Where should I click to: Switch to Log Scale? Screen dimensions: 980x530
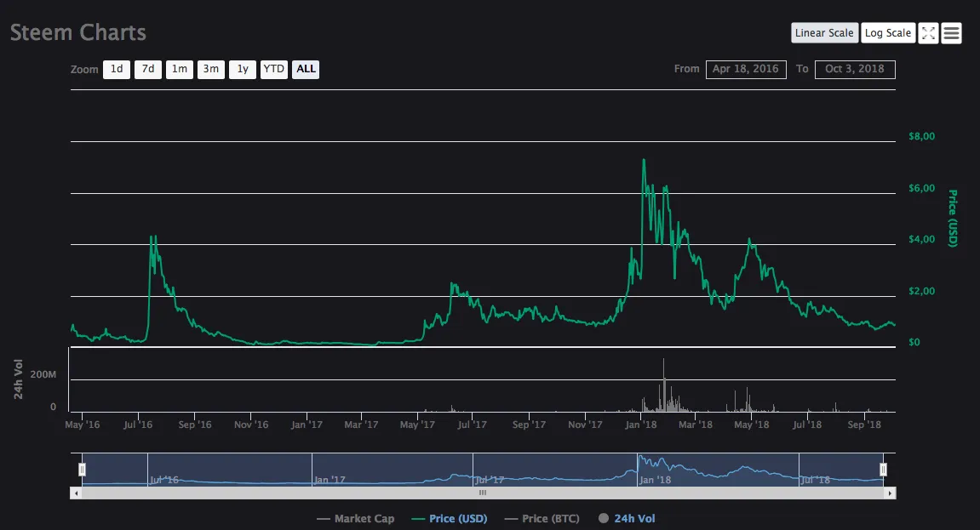pyautogui.click(x=888, y=33)
